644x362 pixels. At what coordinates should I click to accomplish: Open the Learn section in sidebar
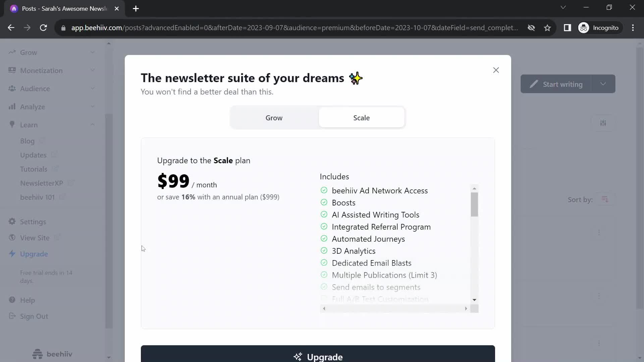pos(29,125)
